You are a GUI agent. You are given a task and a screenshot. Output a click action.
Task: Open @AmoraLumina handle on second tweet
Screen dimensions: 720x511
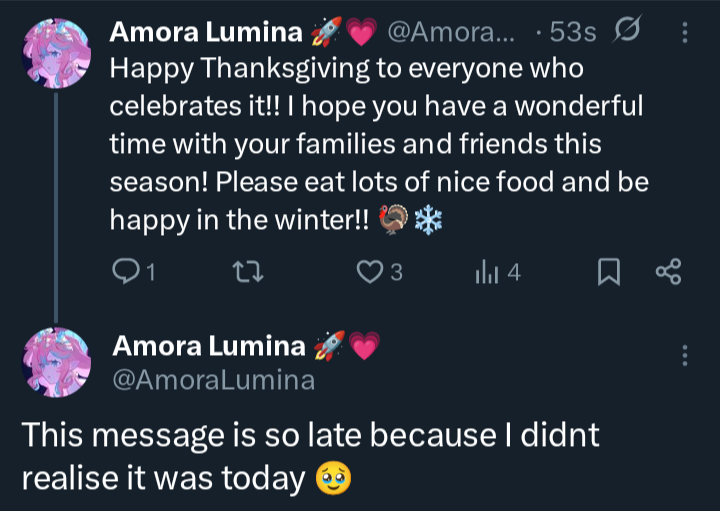coord(213,379)
